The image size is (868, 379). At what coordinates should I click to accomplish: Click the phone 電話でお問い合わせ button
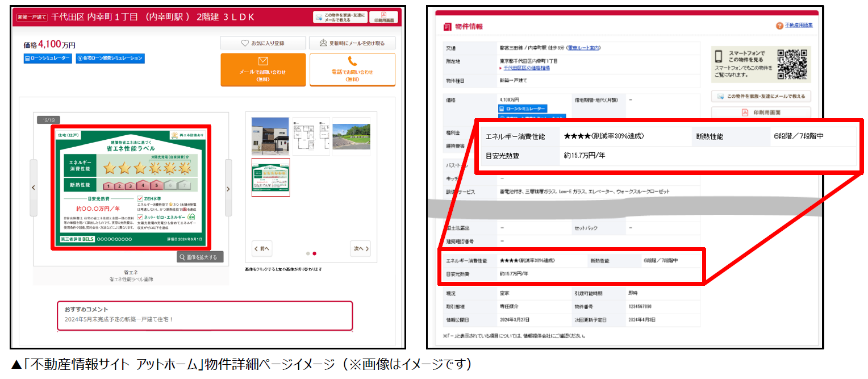coord(352,70)
